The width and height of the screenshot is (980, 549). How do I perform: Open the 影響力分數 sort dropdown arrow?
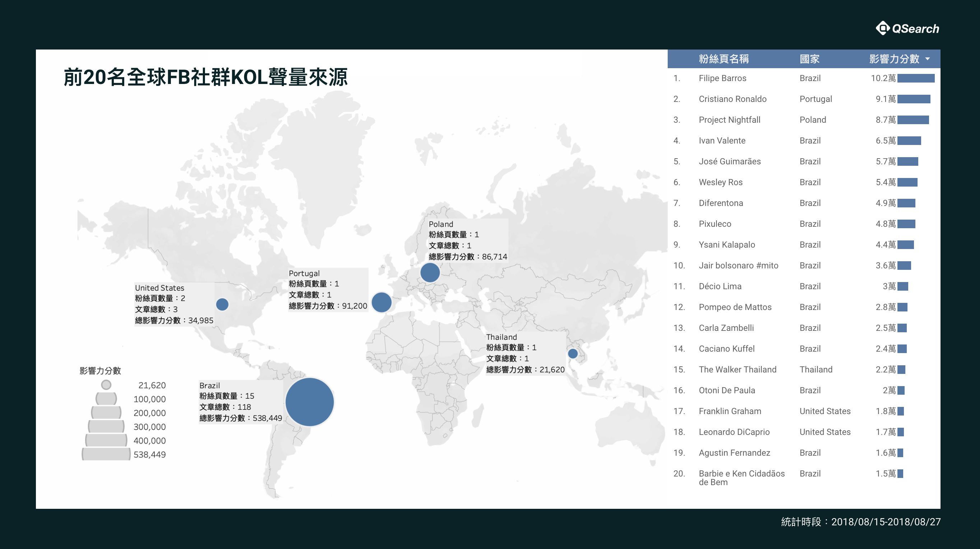[928, 59]
